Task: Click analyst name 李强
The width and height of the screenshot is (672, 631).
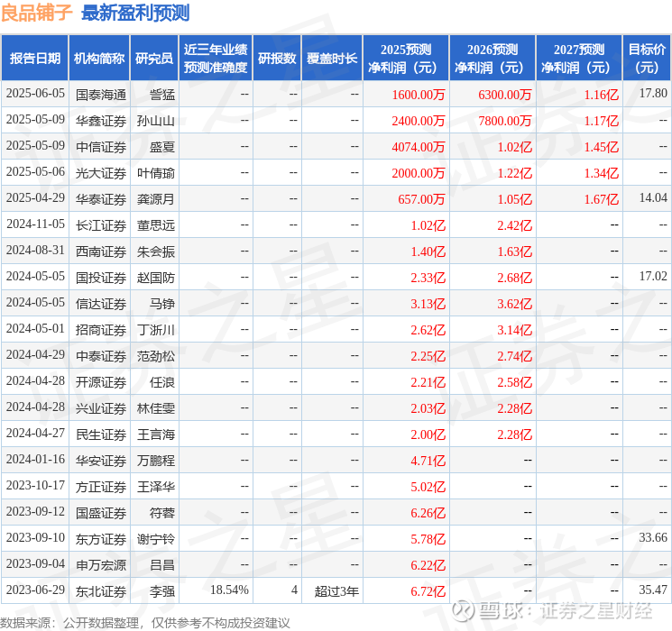Action: pos(162,591)
